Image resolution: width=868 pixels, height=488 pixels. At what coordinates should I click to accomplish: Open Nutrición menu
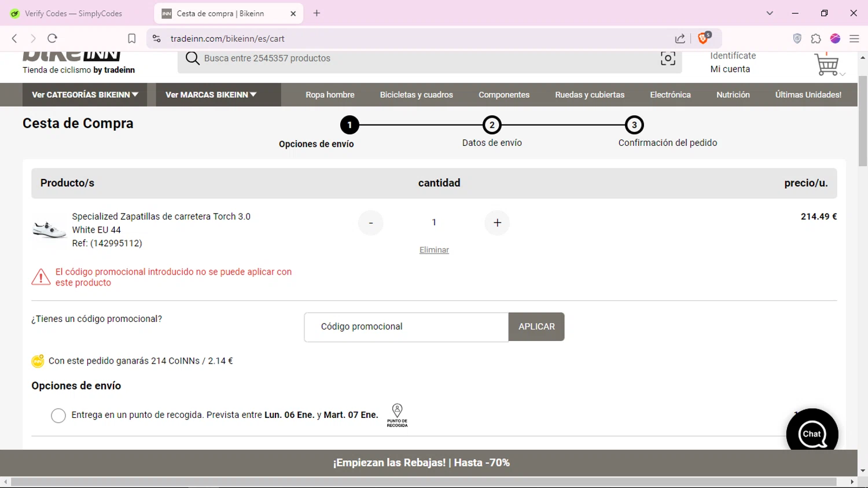(733, 95)
